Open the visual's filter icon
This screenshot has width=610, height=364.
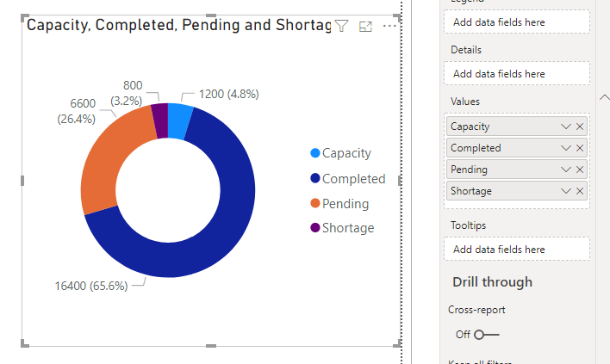[x=341, y=26]
